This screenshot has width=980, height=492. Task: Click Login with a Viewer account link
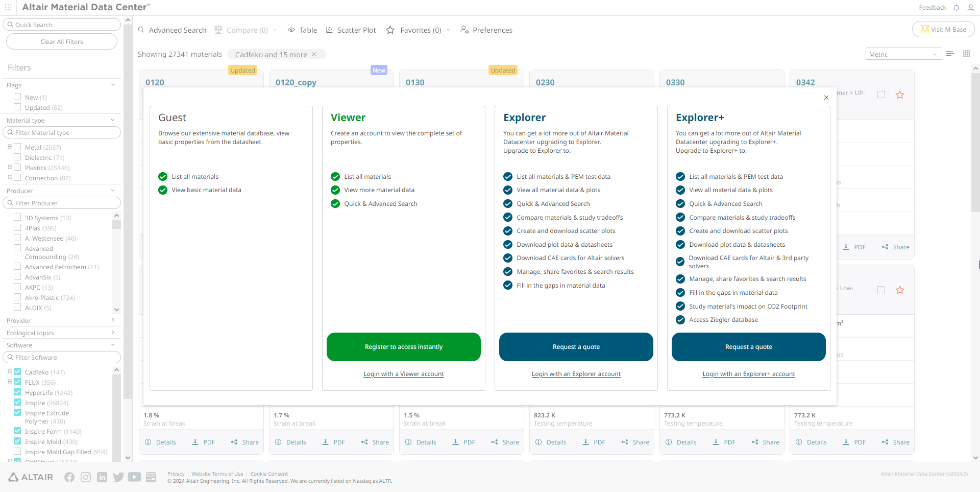pyautogui.click(x=404, y=374)
